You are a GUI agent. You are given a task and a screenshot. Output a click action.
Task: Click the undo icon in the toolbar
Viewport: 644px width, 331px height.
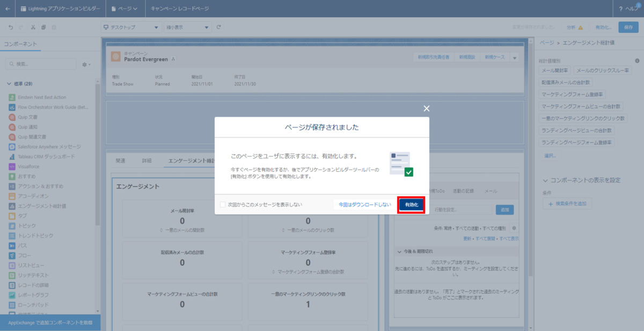10,27
